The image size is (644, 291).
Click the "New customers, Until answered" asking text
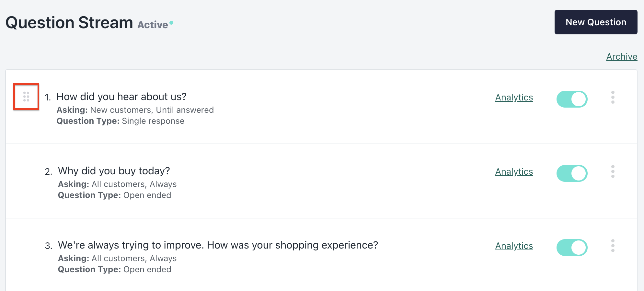click(x=152, y=110)
